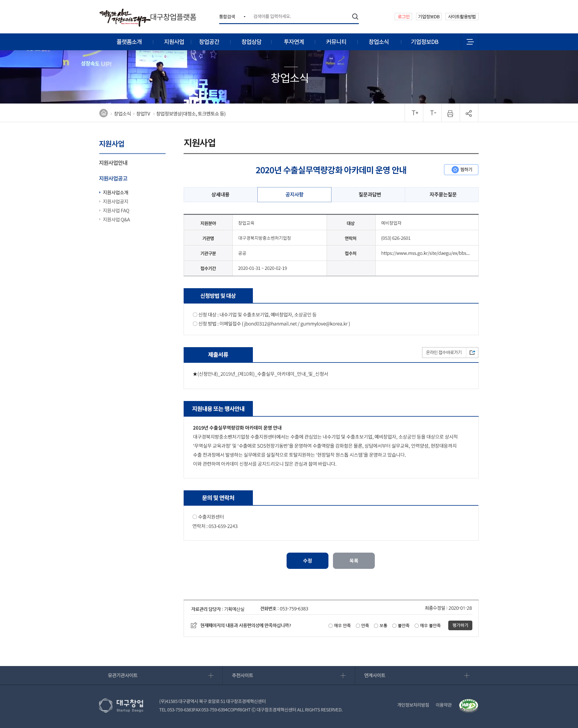578x728 pixels.
Task: Increase text size with T+ icon
Action: [x=415, y=113]
